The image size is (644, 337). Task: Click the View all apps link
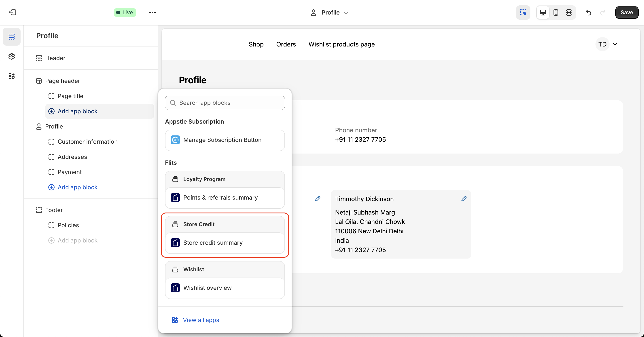[x=201, y=320]
